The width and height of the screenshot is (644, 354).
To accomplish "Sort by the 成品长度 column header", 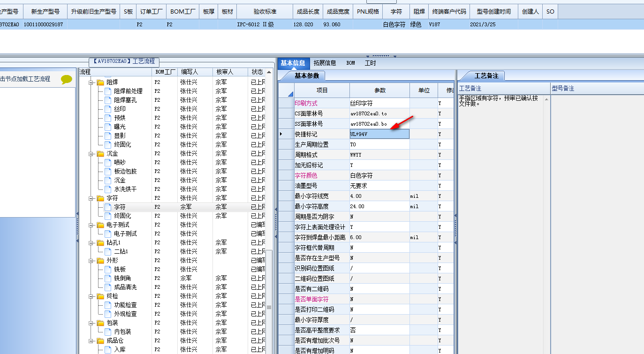I will click(308, 11).
